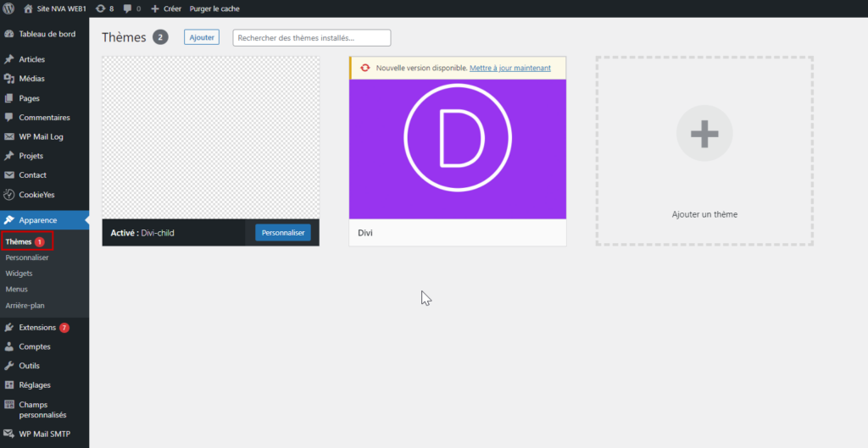Click the Mettre à jour maintenant link

(x=509, y=68)
